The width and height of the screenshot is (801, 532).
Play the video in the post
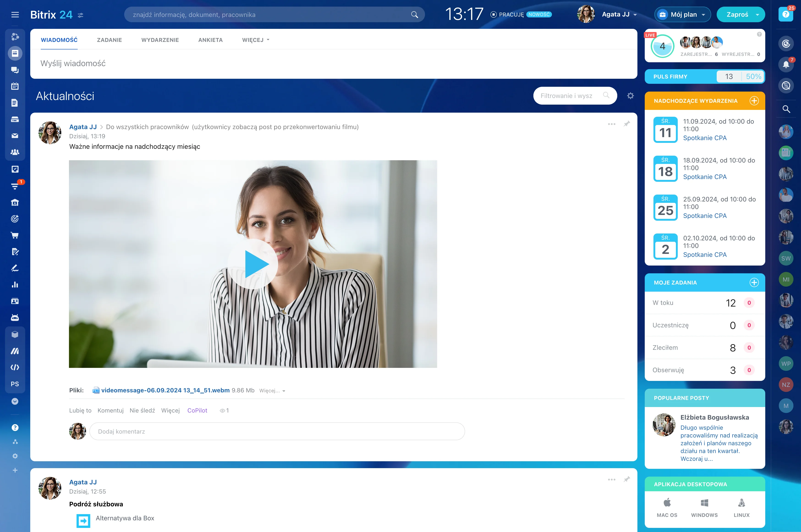click(253, 264)
